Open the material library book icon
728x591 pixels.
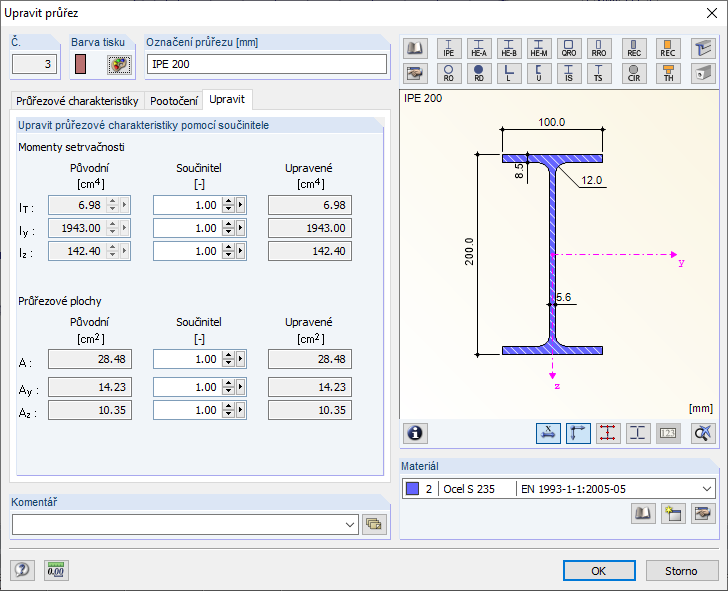coord(643,513)
